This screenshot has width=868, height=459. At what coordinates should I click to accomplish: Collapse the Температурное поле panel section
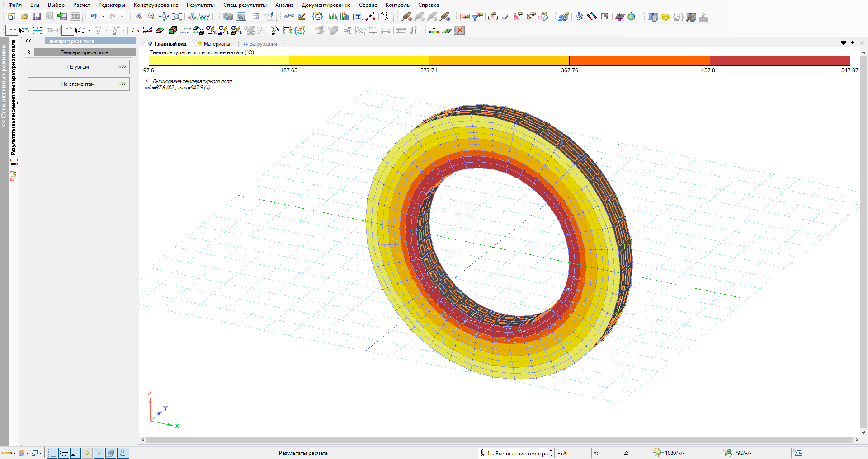click(28, 52)
